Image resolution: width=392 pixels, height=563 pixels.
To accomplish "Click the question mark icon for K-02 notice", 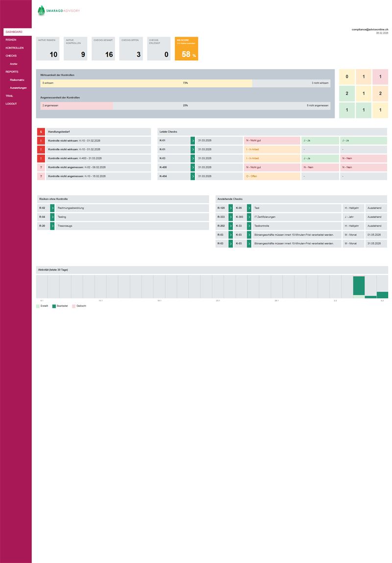I will click(x=41, y=167).
